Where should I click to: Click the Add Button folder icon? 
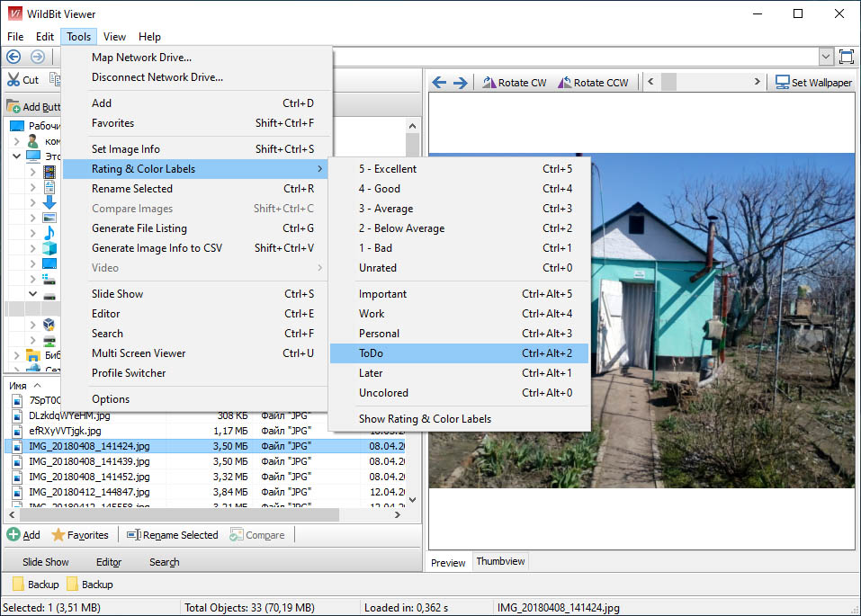[13, 106]
